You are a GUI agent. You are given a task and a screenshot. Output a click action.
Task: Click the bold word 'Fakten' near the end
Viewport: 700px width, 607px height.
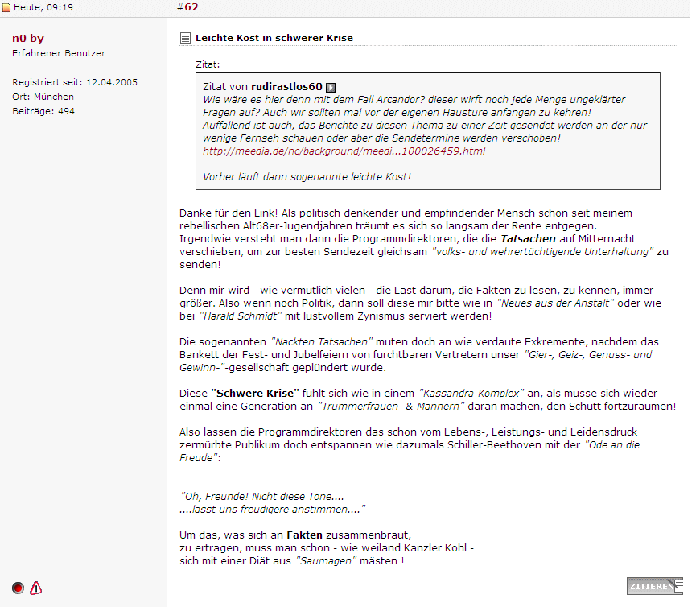pos(304,535)
